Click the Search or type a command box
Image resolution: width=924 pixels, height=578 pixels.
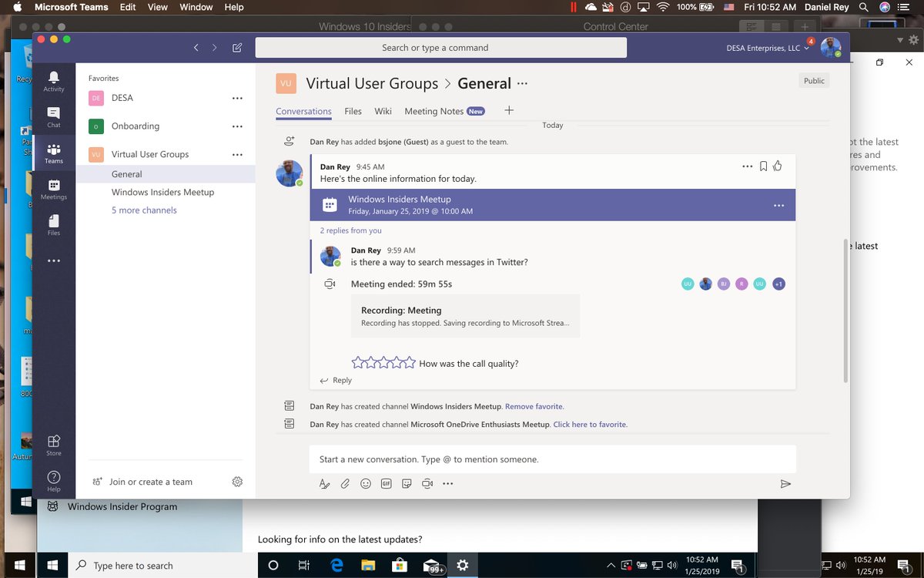(441, 48)
